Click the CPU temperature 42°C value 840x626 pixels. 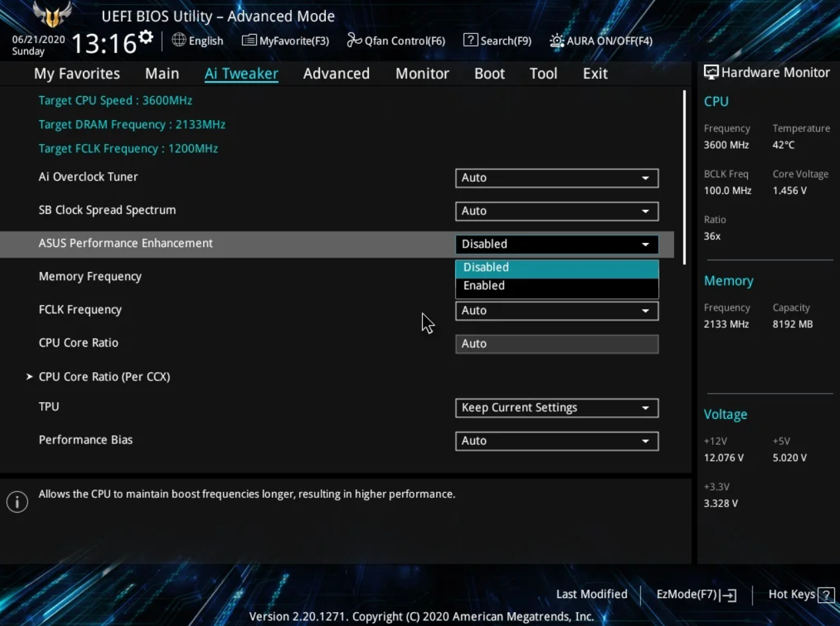coord(784,145)
